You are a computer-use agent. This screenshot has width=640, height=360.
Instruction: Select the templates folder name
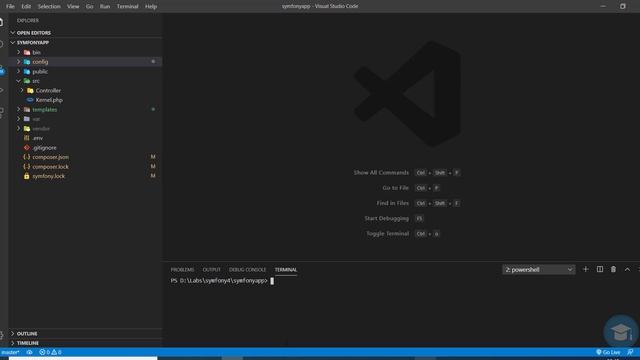coord(45,109)
